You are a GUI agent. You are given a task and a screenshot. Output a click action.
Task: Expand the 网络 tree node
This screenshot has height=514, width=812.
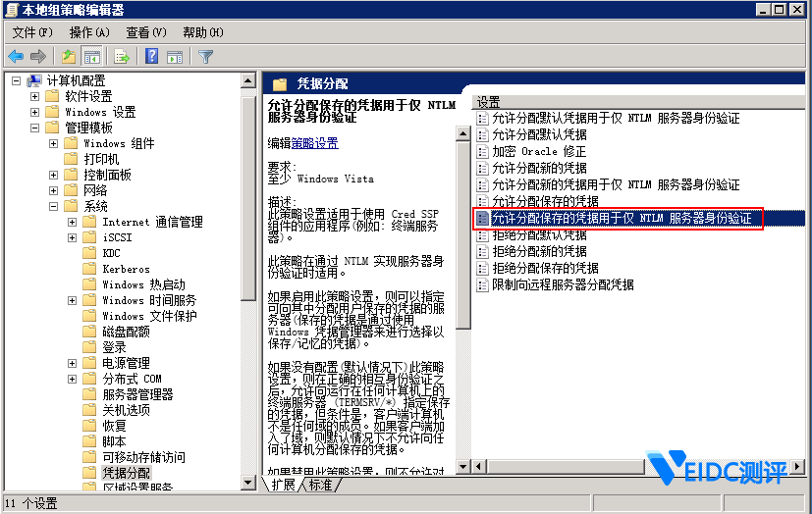[x=53, y=190]
